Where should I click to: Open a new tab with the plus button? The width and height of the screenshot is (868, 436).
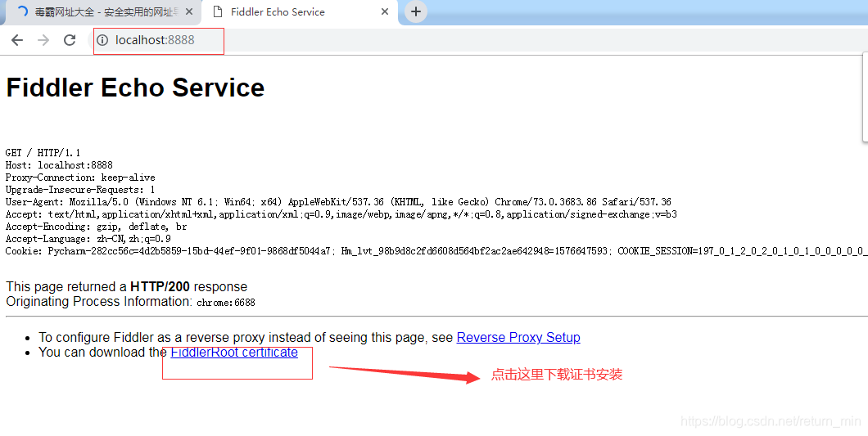click(416, 11)
